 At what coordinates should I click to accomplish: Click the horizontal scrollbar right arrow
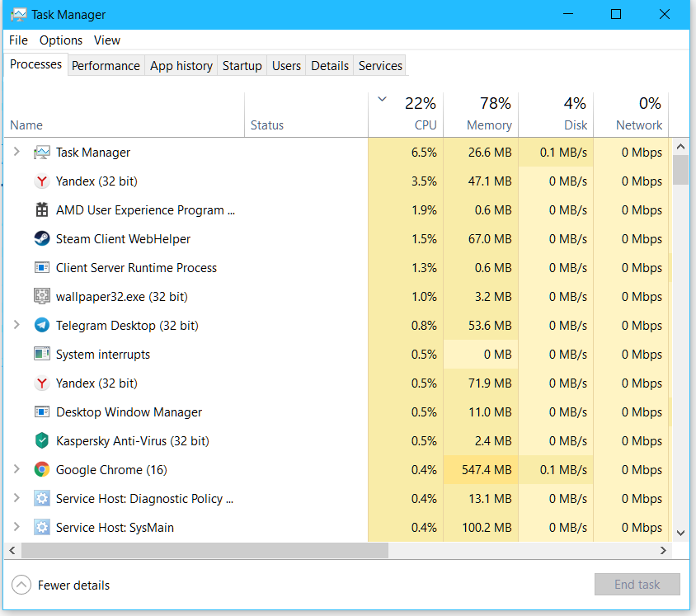click(663, 550)
